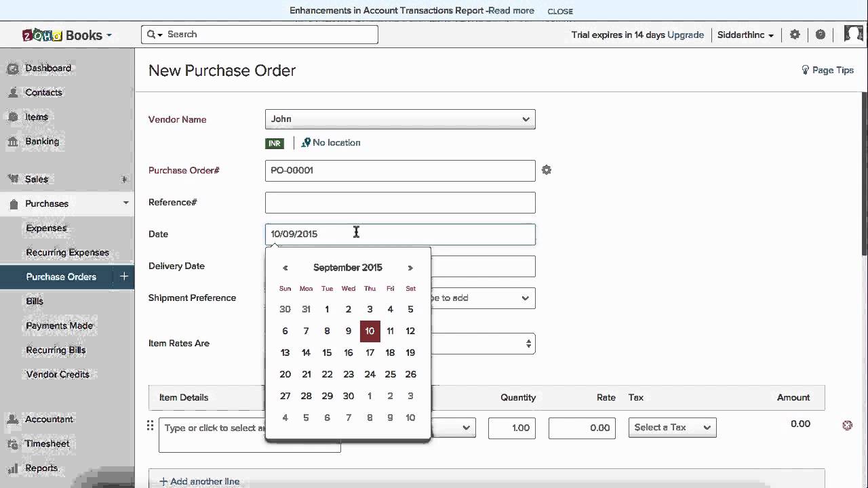
Task: Open the Select a Tax dropdown
Action: (672, 428)
